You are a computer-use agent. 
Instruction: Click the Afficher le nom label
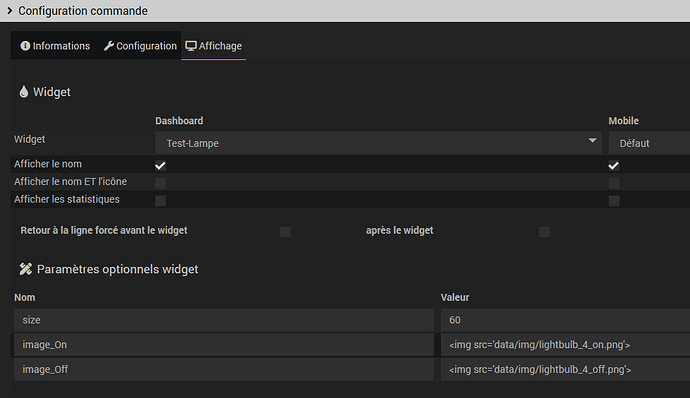tap(48, 164)
